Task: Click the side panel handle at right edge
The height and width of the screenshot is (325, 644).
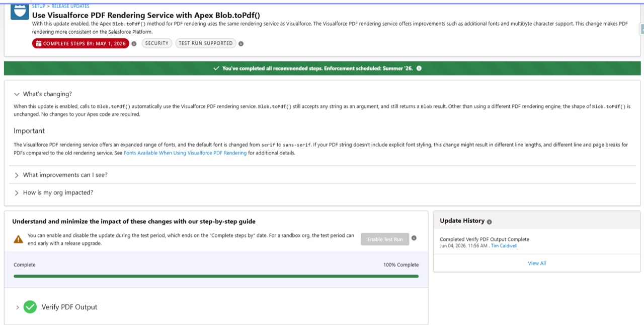Action: pyautogui.click(x=642, y=28)
